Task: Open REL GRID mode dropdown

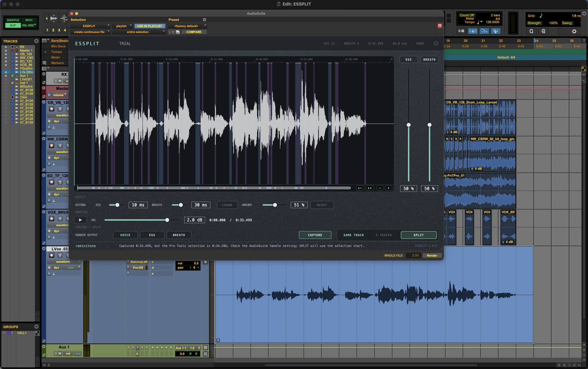Action: click(x=29, y=25)
